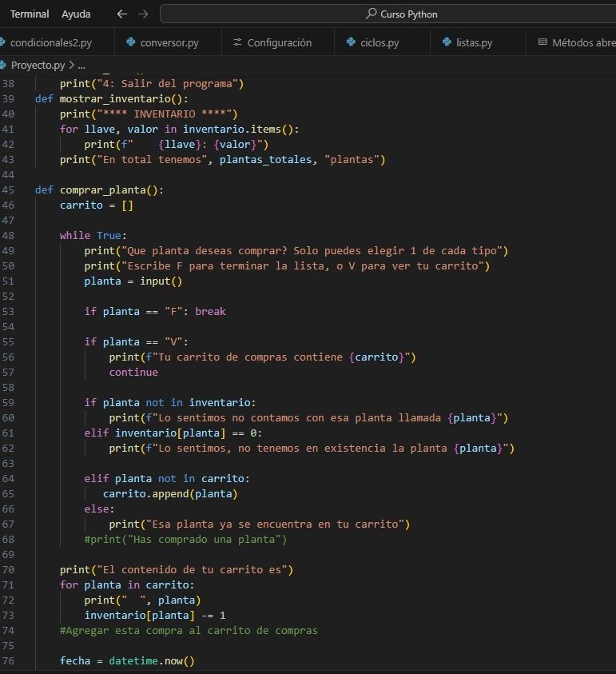Image resolution: width=616 pixels, height=674 pixels.
Task: Click 'inventario.items()' on line 41
Action: [238, 130]
